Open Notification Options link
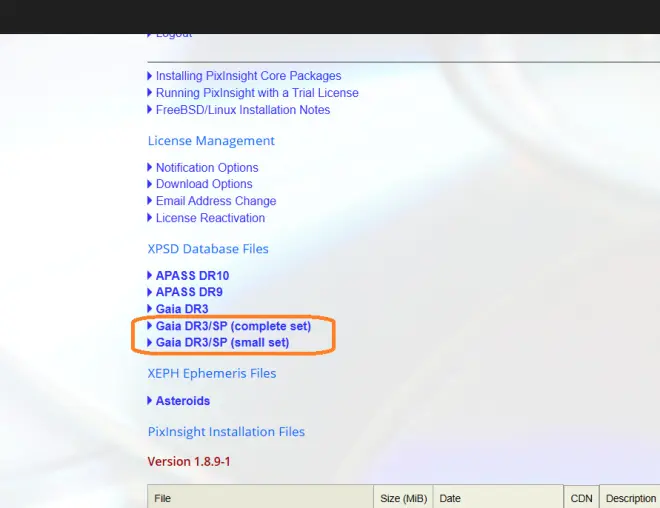 point(207,168)
